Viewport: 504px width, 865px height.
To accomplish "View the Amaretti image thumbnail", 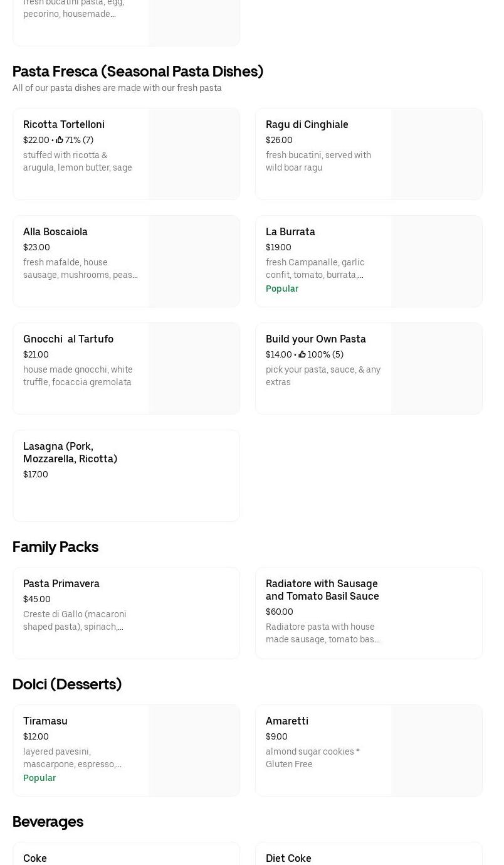I will pyautogui.click(x=436, y=751).
